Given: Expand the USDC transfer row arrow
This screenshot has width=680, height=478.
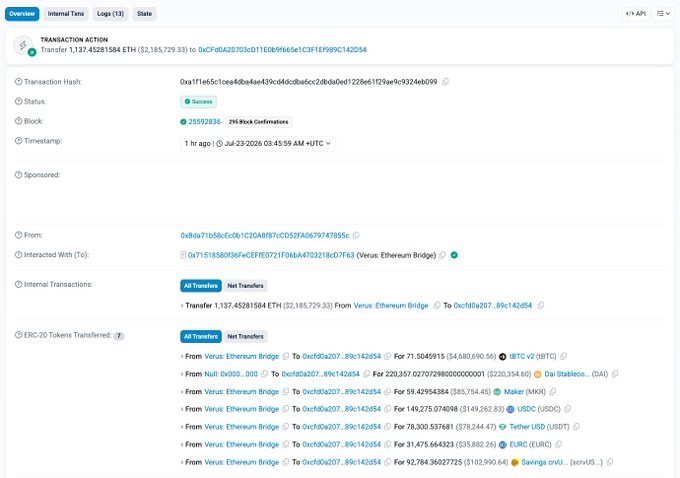Looking at the screenshot, I should (182, 409).
